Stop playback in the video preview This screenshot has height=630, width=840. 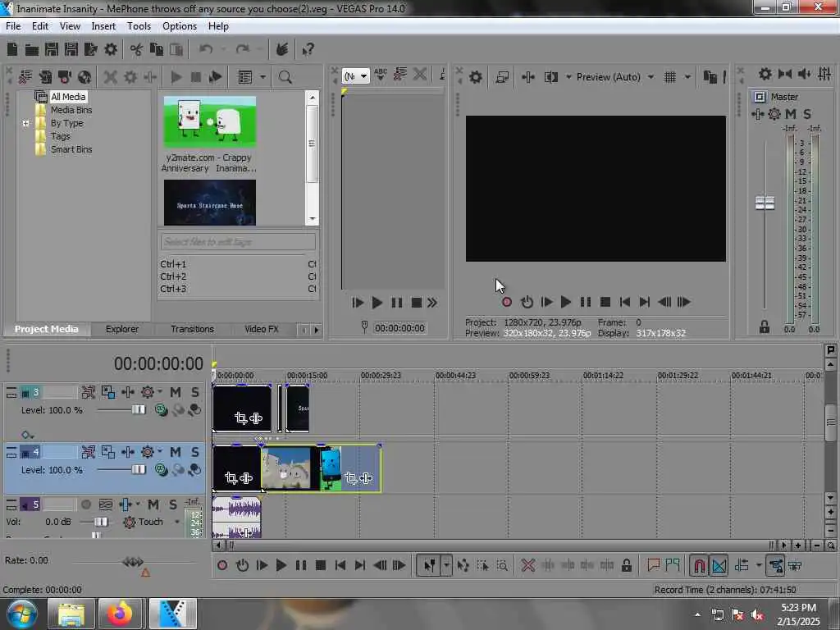605,302
